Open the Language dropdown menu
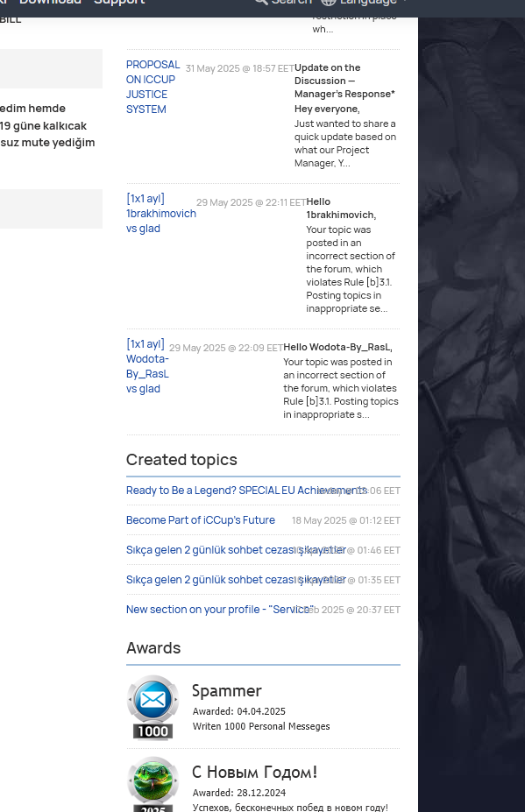This screenshot has width=525, height=812. (x=364, y=2)
